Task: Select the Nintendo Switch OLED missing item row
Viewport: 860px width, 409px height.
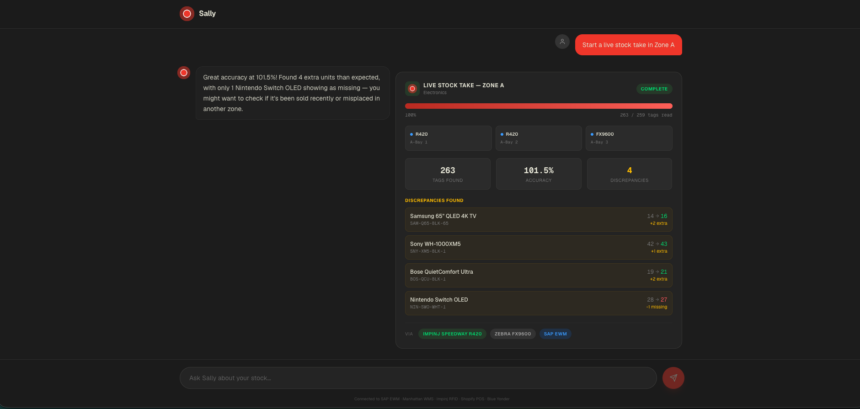Action: [x=538, y=303]
